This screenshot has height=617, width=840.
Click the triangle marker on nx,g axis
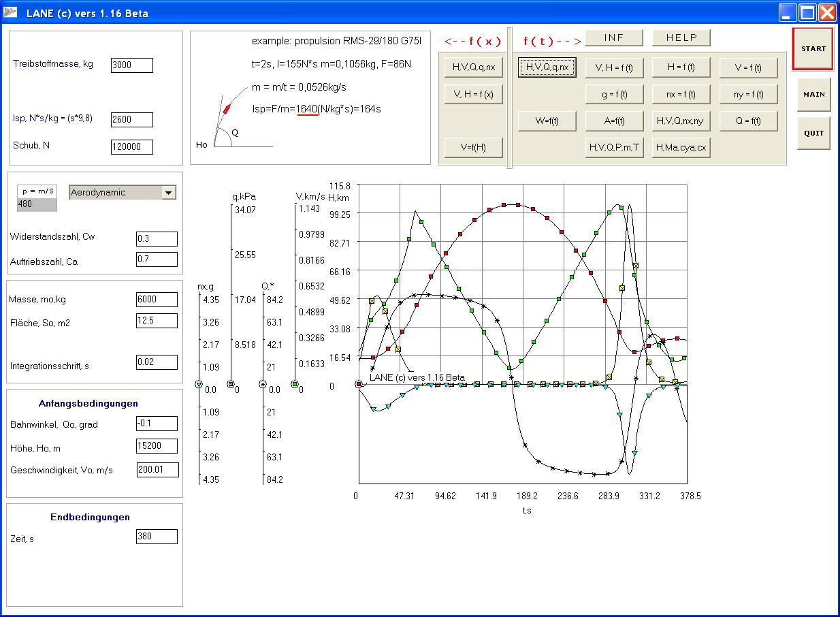(199, 385)
